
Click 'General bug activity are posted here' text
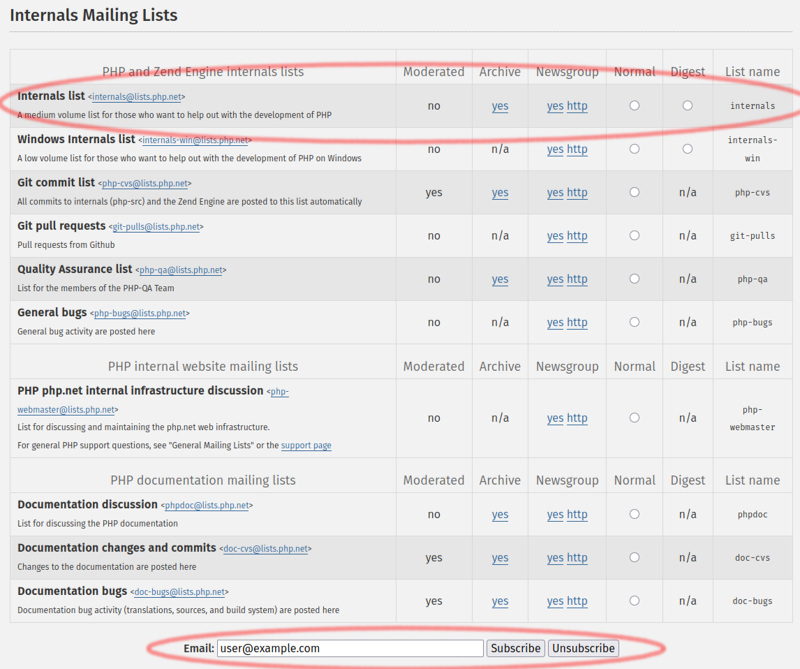tap(86, 332)
